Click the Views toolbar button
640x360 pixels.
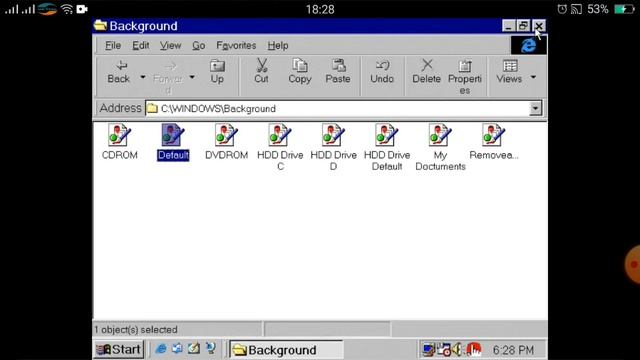[x=509, y=72]
